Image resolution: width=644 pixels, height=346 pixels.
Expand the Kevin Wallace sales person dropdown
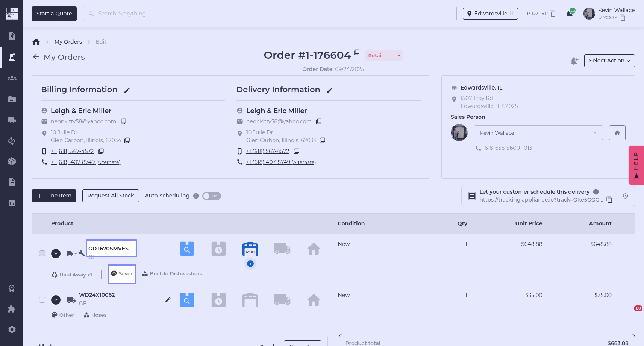pos(538,133)
